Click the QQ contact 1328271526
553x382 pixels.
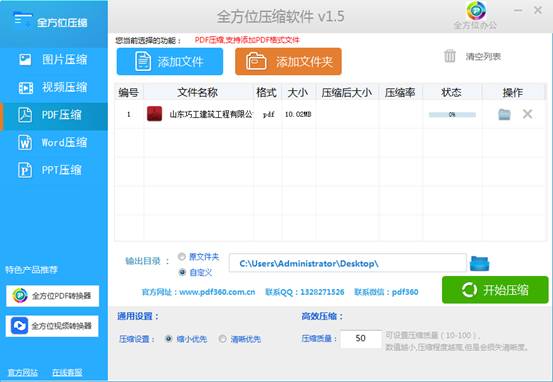pos(322,292)
